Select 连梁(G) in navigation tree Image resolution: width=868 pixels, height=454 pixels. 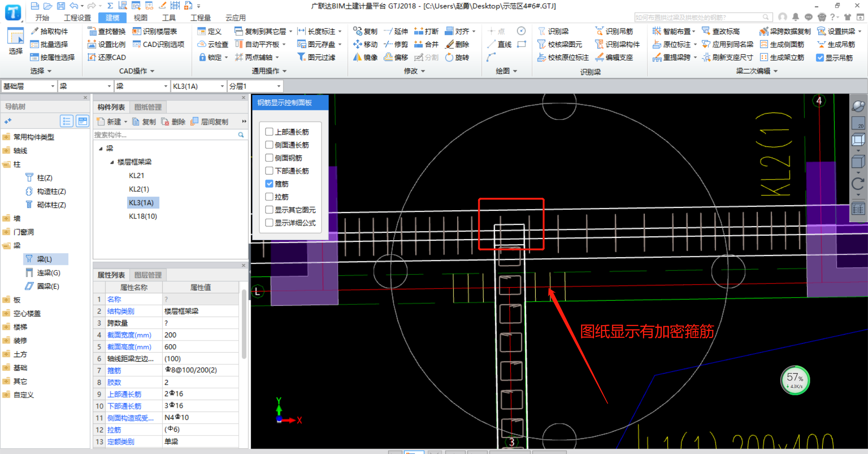tap(43, 273)
